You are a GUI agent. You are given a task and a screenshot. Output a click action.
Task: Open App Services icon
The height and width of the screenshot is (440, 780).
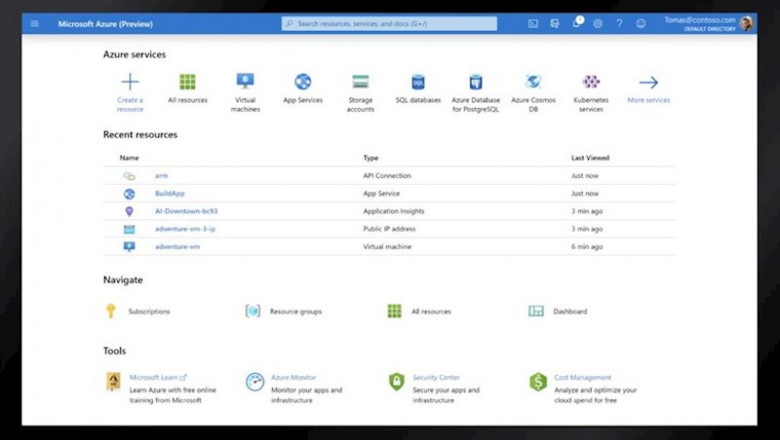click(303, 82)
